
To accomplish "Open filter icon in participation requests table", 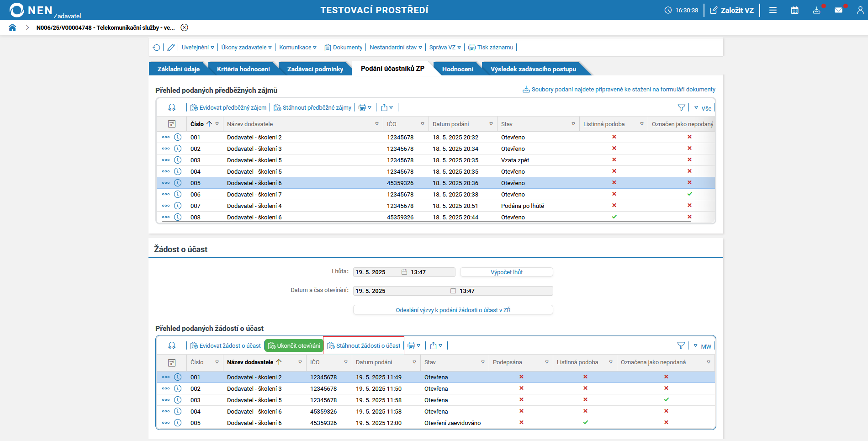I will pos(681,346).
